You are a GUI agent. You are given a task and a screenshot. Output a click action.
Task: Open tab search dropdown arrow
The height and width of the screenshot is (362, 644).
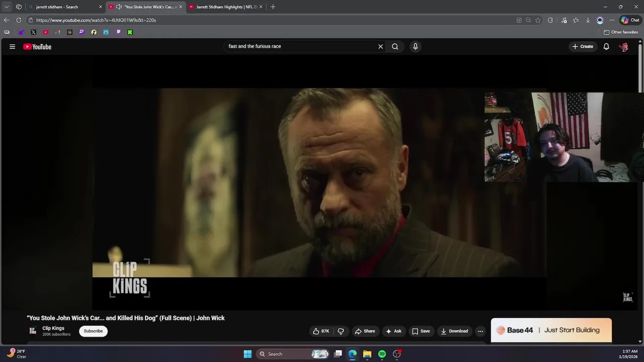pyautogui.click(x=7, y=7)
